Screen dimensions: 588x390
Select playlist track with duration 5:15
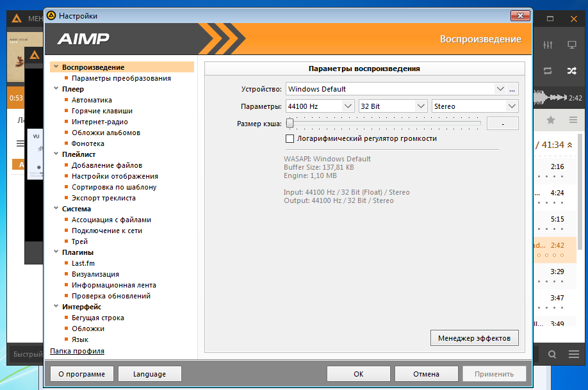555,223
